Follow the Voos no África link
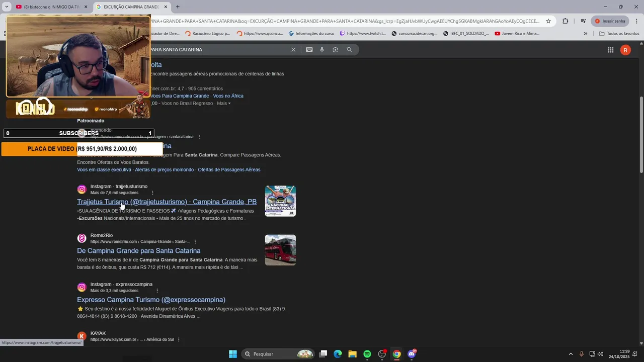Screen dimensions: 644x362 pyautogui.click(x=228, y=96)
